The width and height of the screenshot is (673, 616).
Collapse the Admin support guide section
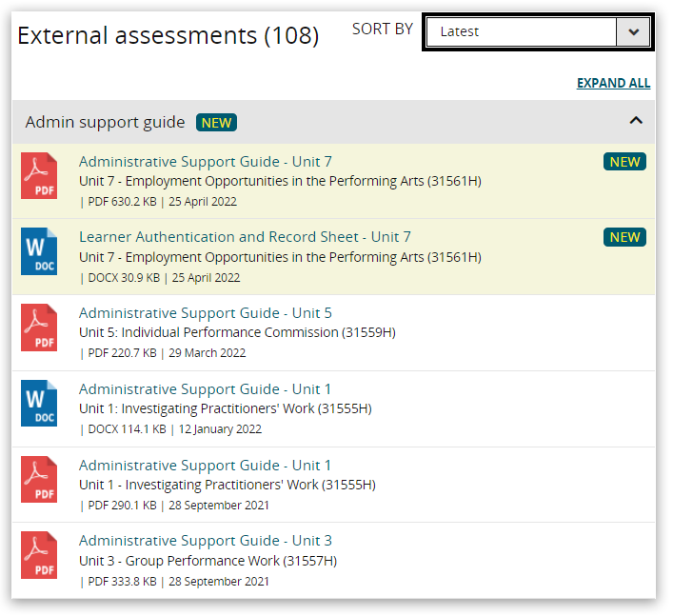[636, 121]
